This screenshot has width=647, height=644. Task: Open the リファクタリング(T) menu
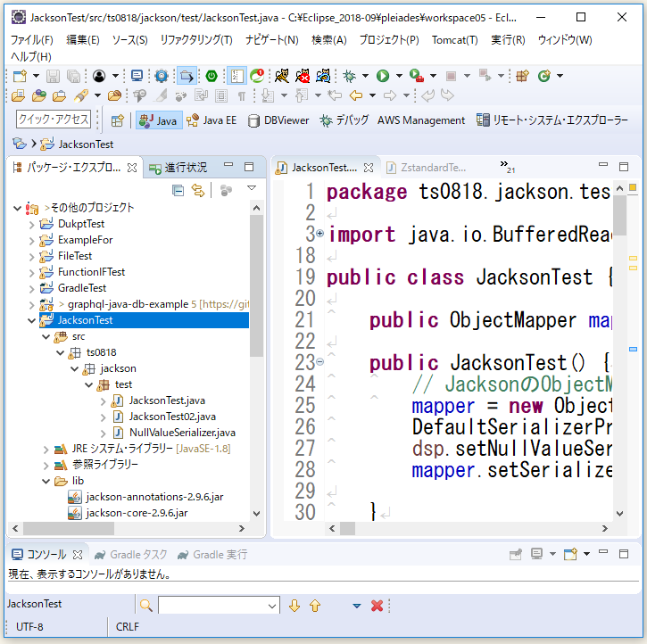[x=196, y=40]
